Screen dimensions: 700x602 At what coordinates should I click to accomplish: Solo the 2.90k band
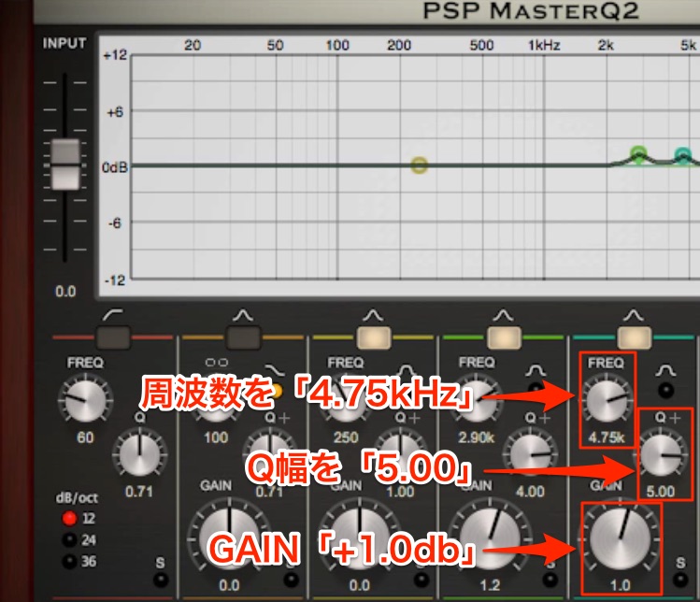[550, 580]
